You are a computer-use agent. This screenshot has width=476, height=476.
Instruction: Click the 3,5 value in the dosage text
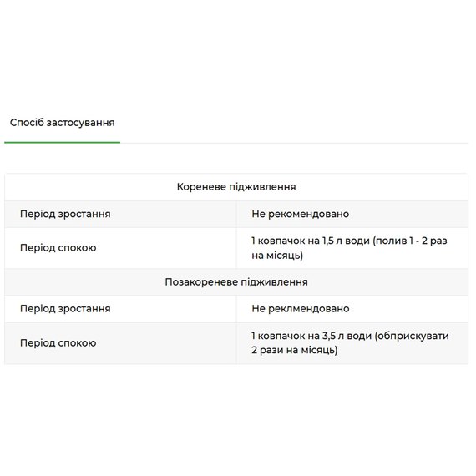click(329, 336)
